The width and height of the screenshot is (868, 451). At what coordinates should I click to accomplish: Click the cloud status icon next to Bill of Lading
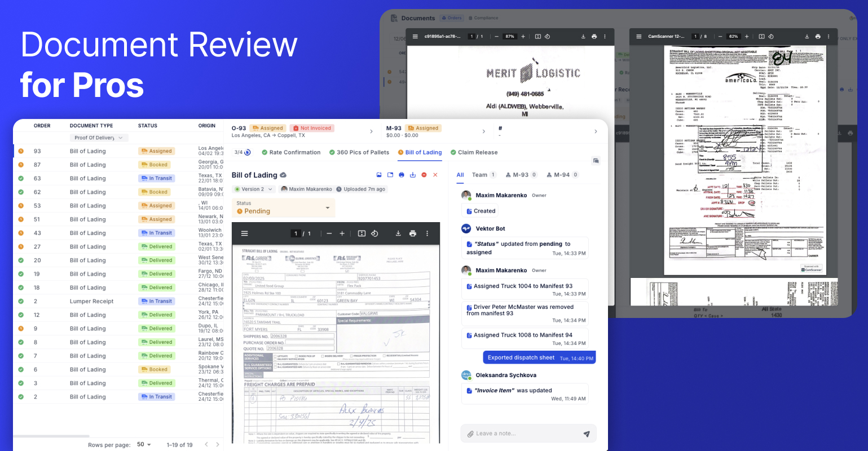[x=283, y=175]
